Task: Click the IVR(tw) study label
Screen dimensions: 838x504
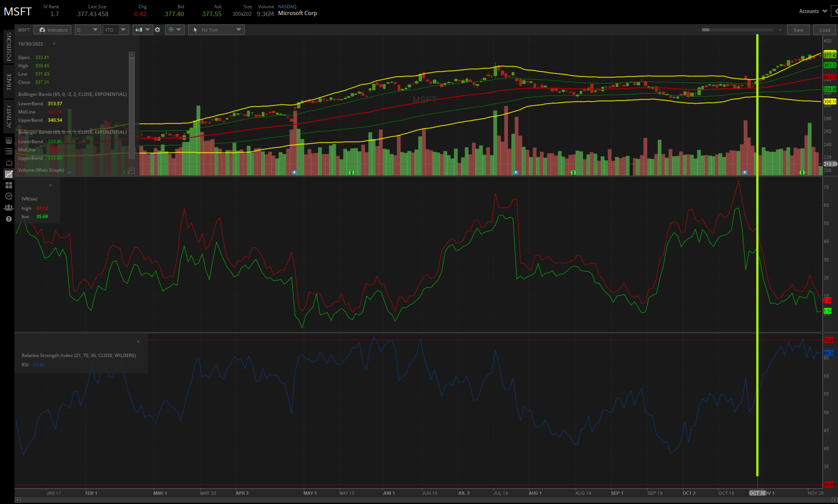Action: coord(29,199)
